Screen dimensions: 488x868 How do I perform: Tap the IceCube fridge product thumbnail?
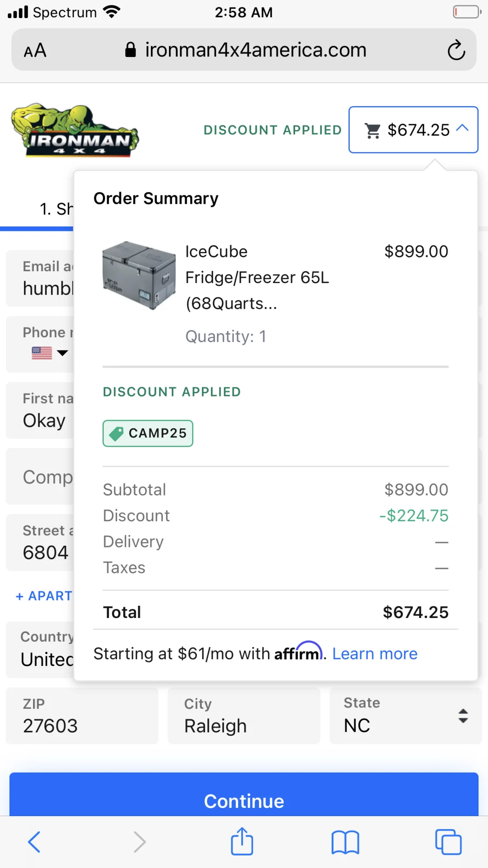(x=139, y=275)
